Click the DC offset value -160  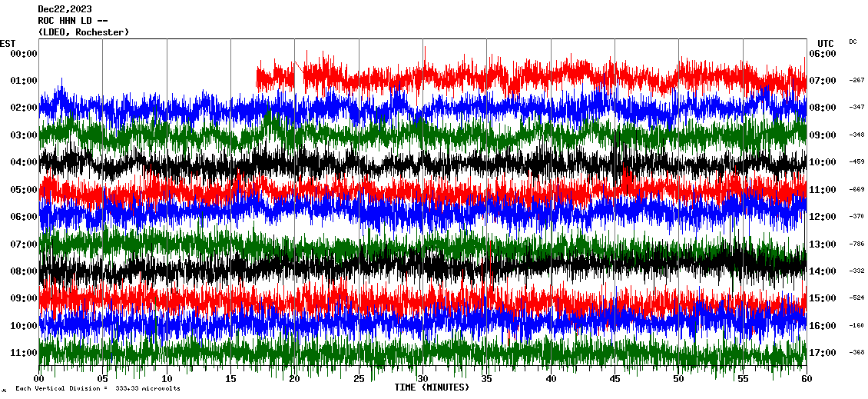click(856, 325)
